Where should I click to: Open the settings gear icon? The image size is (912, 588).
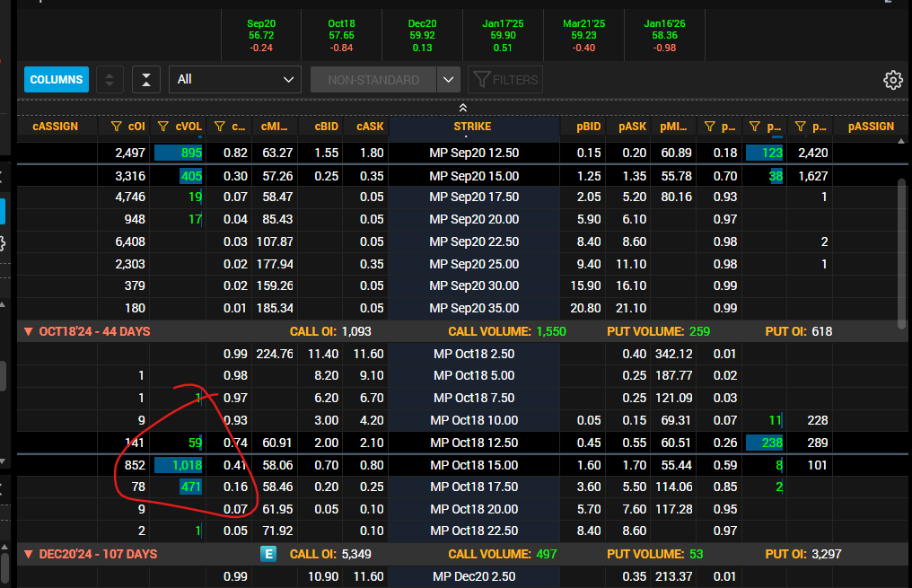893,80
